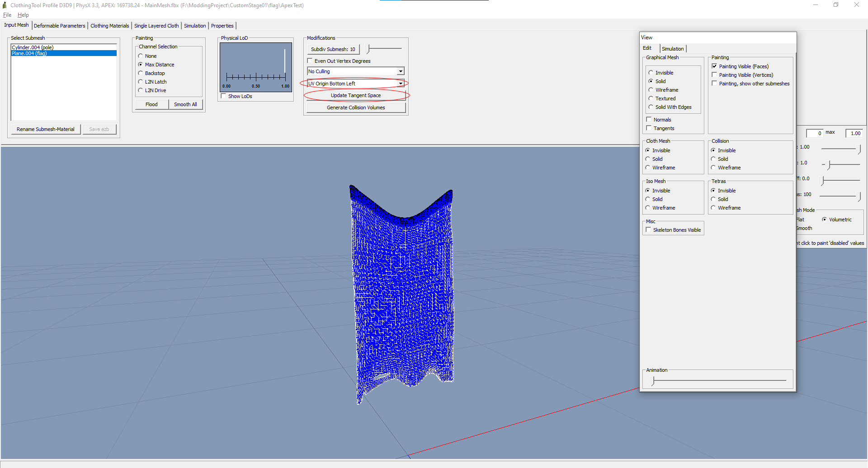Select the L2N Drive painting channel
868x468 pixels.
(152, 90)
